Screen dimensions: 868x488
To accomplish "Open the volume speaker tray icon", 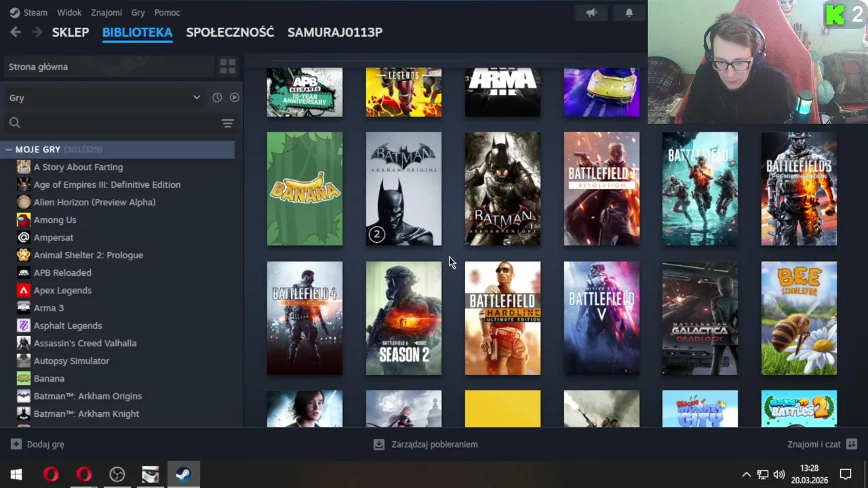I will tap(778, 474).
